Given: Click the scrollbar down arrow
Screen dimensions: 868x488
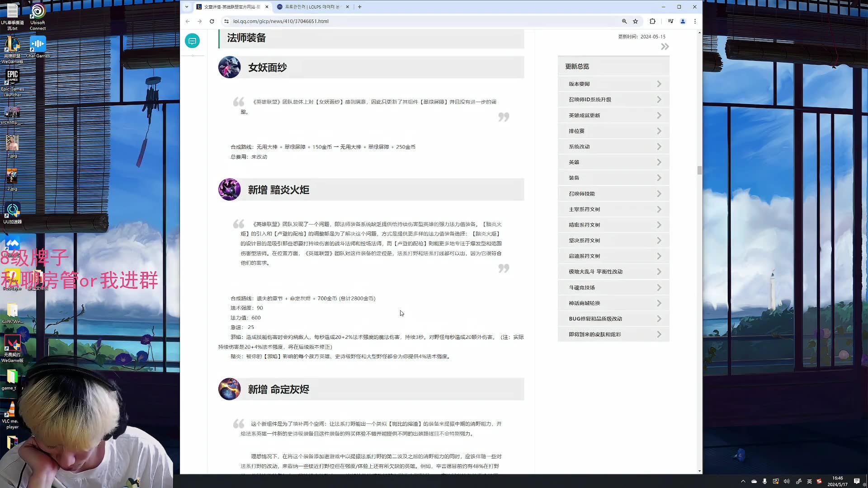Looking at the screenshot, I should [699, 471].
